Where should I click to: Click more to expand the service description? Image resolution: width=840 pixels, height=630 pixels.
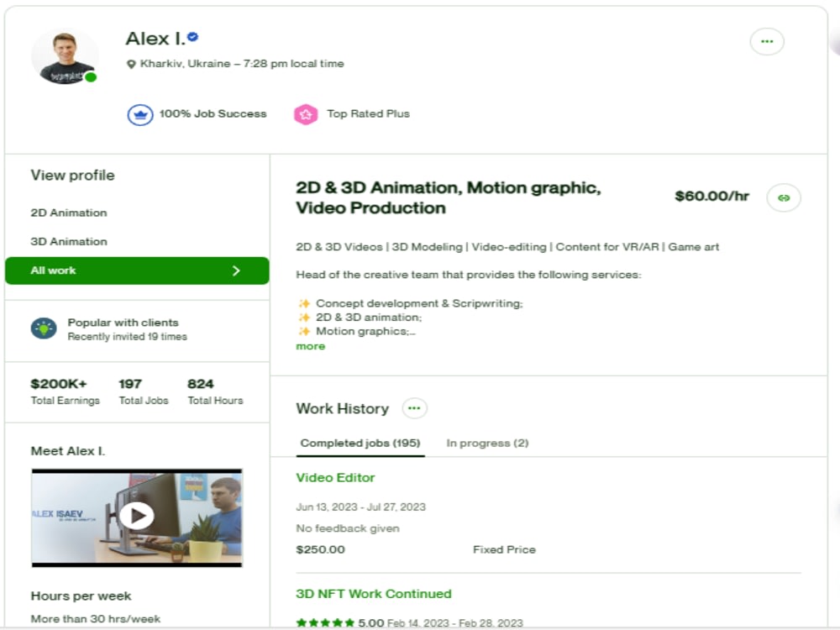pos(310,345)
